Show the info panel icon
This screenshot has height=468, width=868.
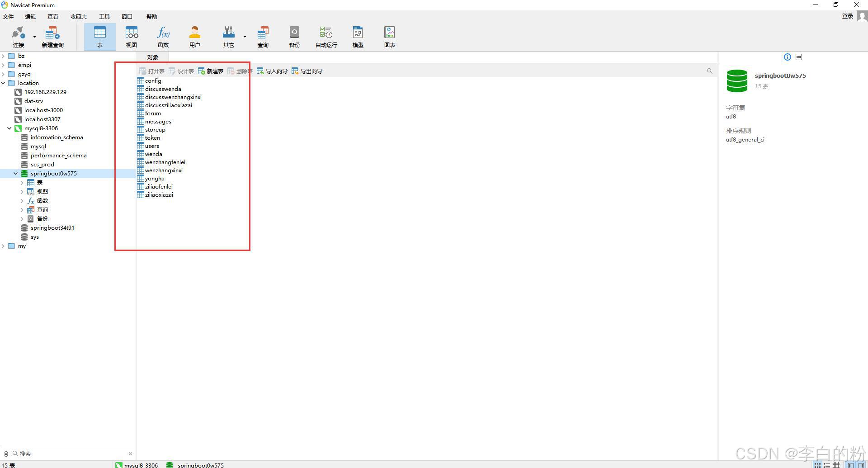pyautogui.click(x=788, y=57)
